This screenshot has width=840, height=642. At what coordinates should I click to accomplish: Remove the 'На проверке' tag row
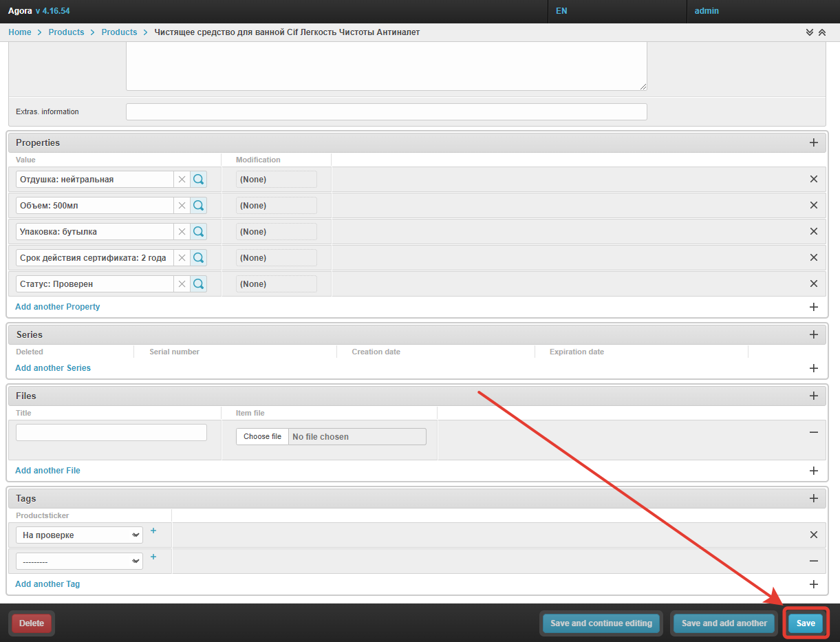click(813, 535)
